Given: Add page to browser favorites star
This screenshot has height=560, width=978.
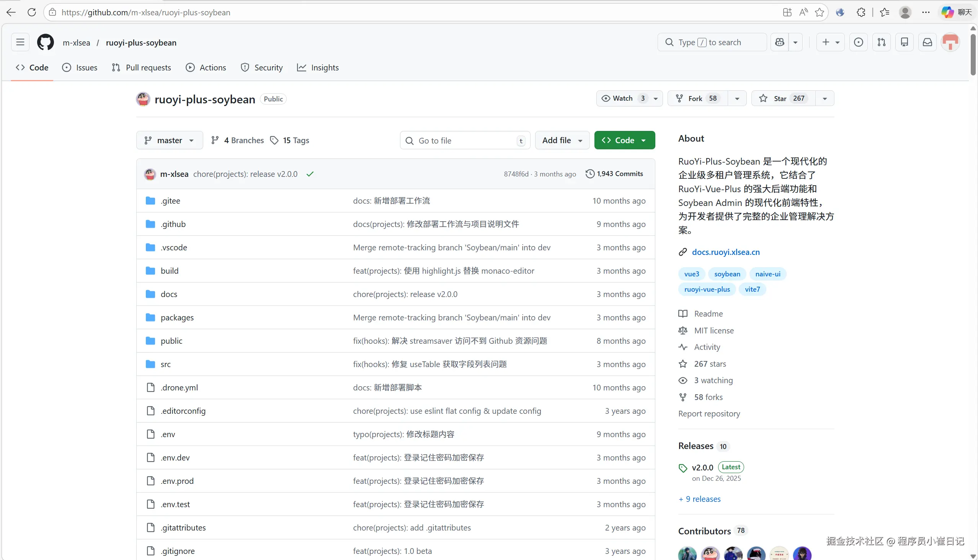Looking at the screenshot, I should coord(820,12).
